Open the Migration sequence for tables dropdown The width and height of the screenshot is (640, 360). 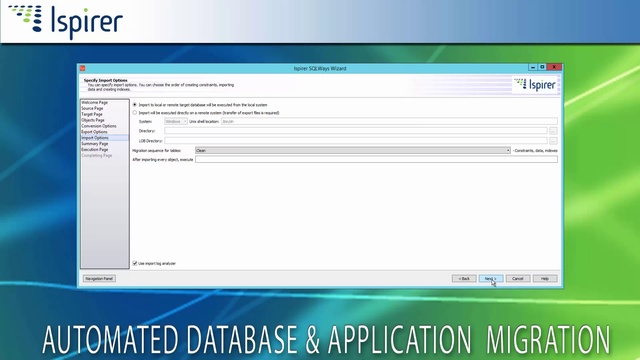point(353,150)
